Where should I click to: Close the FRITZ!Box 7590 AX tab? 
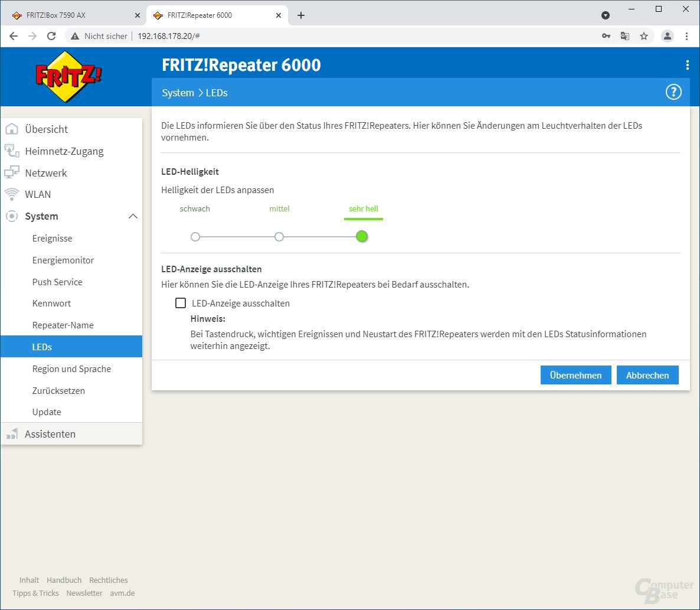coord(137,15)
